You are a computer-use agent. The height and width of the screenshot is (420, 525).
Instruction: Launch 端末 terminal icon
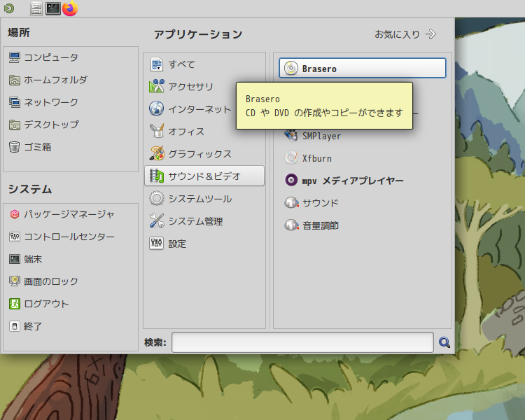15,259
